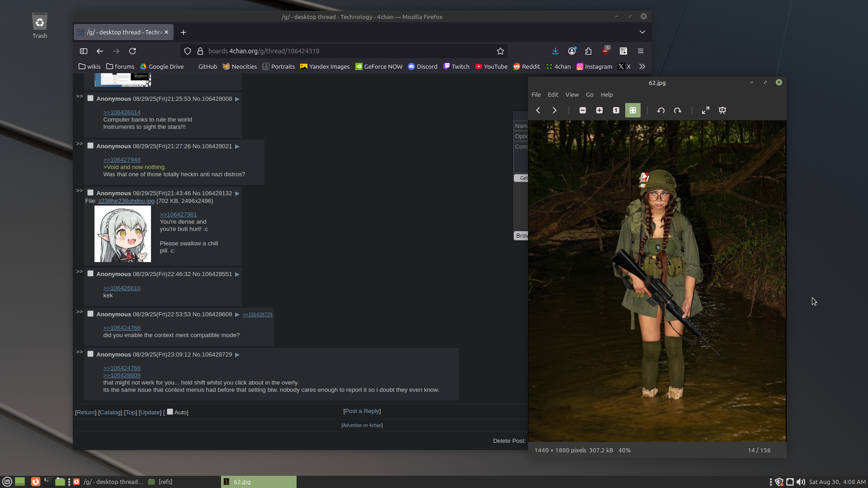Reload the 4chan page
868x488 pixels.
pos(132,51)
